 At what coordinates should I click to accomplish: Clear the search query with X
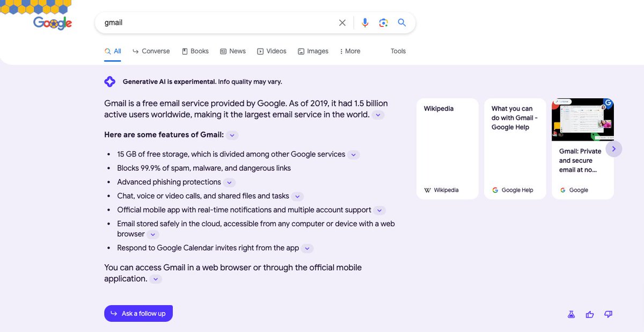tap(342, 23)
